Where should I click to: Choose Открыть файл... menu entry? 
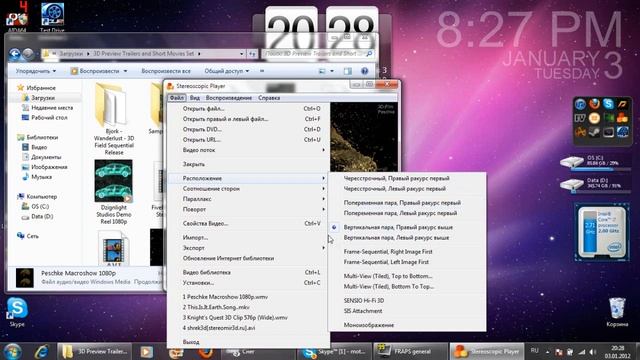[x=248, y=109]
